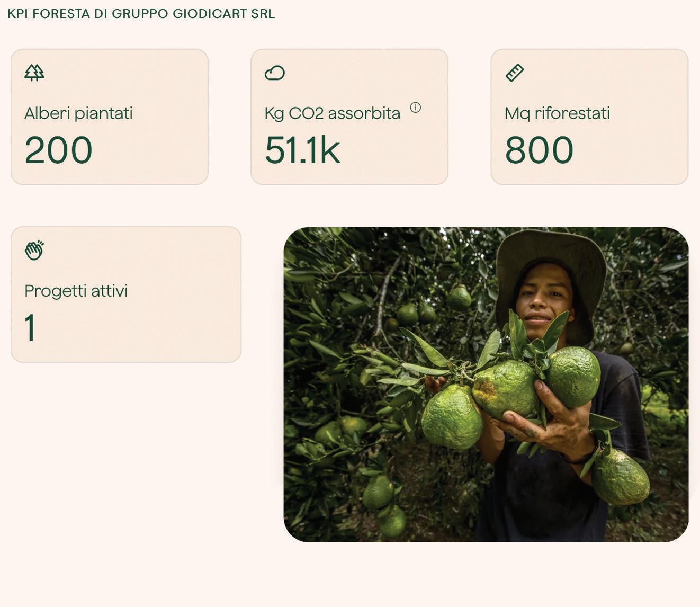Select the Alberi piantati label
The image size is (700, 607).
tap(78, 113)
